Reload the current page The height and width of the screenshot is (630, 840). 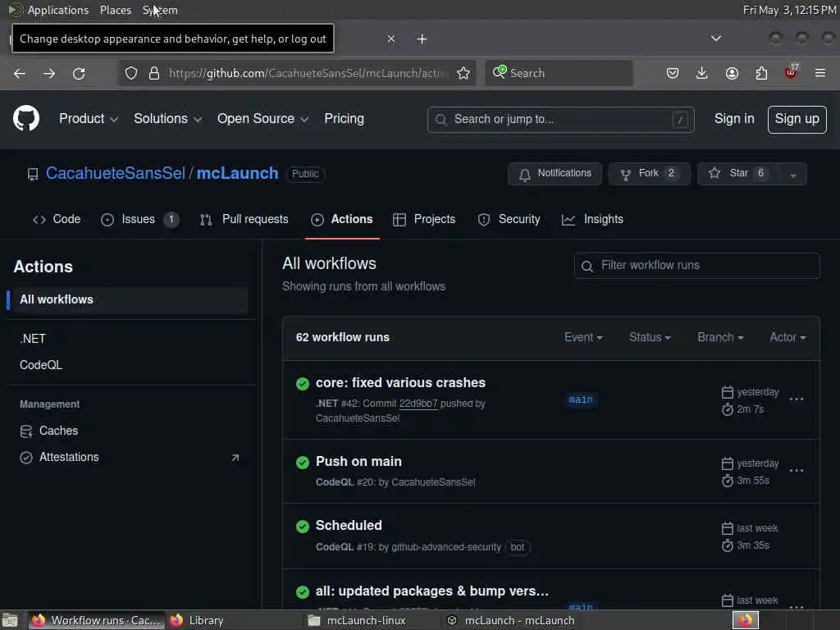[x=79, y=73]
